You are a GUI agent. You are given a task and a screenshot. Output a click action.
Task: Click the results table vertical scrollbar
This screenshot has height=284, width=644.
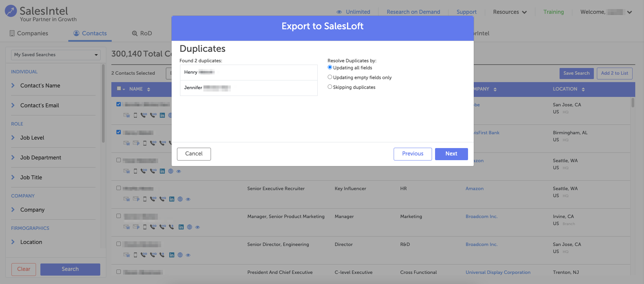pos(633,102)
